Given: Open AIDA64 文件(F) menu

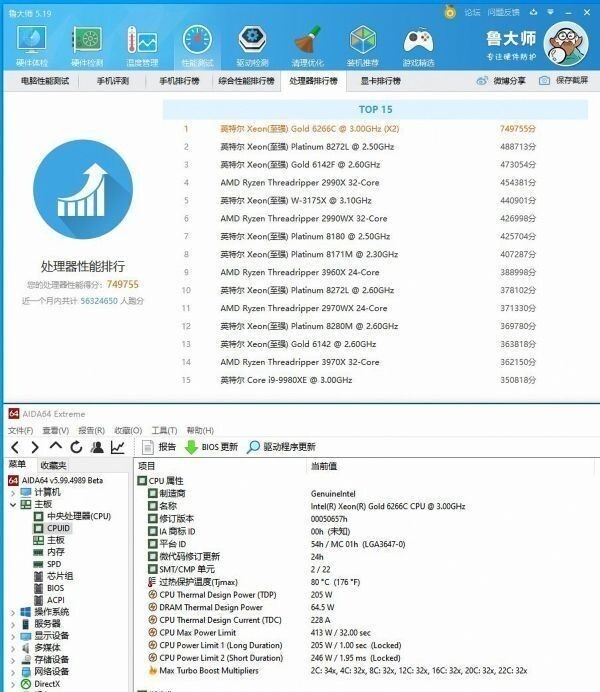Looking at the screenshot, I should tap(20, 430).
